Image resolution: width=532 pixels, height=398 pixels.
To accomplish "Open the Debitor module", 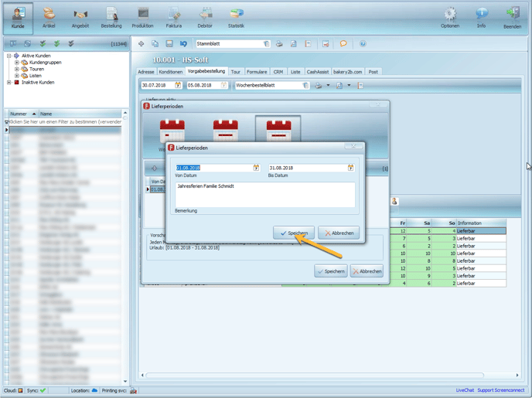I will coord(205,17).
